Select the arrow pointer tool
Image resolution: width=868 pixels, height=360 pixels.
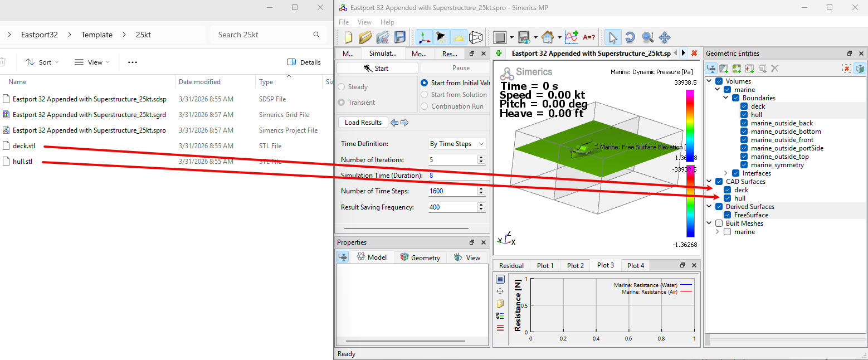click(613, 37)
